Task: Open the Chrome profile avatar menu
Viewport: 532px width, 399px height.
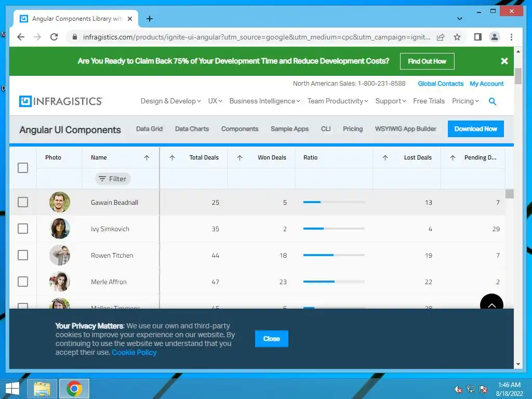Action: (x=495, y=37)
